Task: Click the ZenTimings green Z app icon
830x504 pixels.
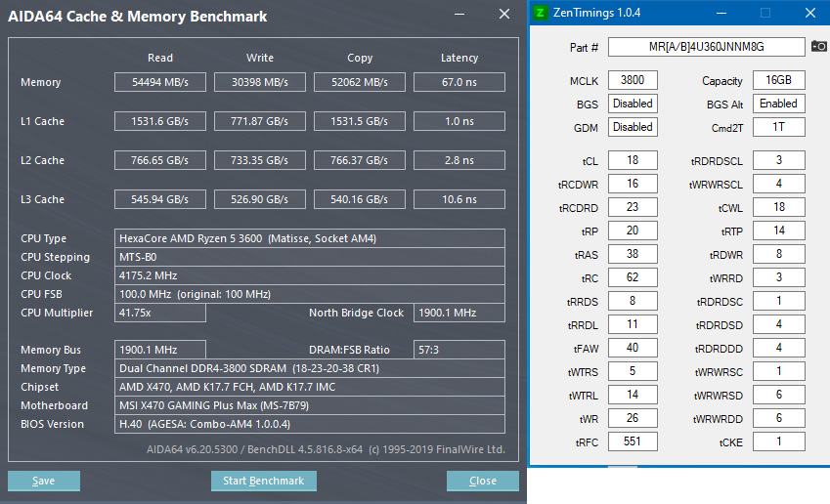Action: pos(541,13)
